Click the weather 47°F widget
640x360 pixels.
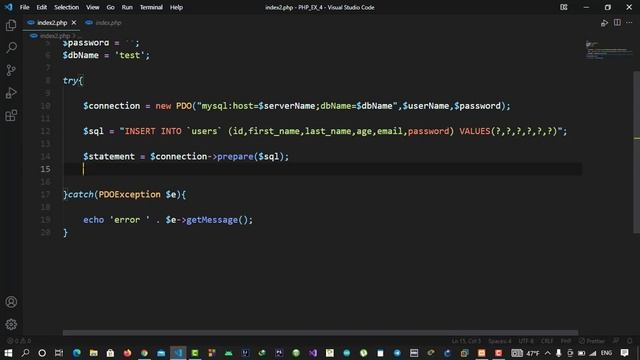(525, 353)
